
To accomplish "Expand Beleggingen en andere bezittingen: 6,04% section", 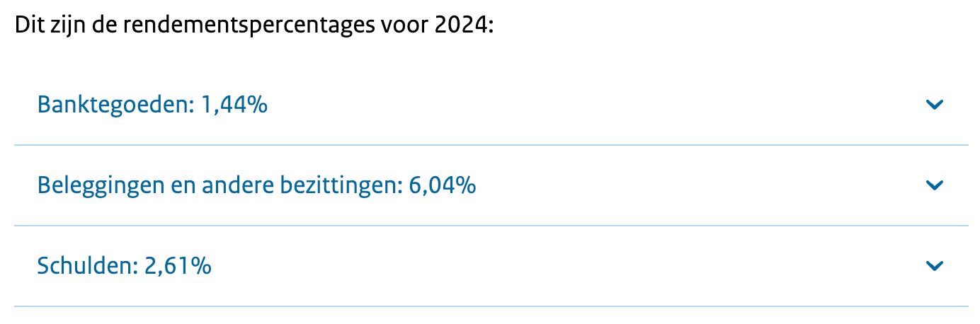I will tap(256, 186).
